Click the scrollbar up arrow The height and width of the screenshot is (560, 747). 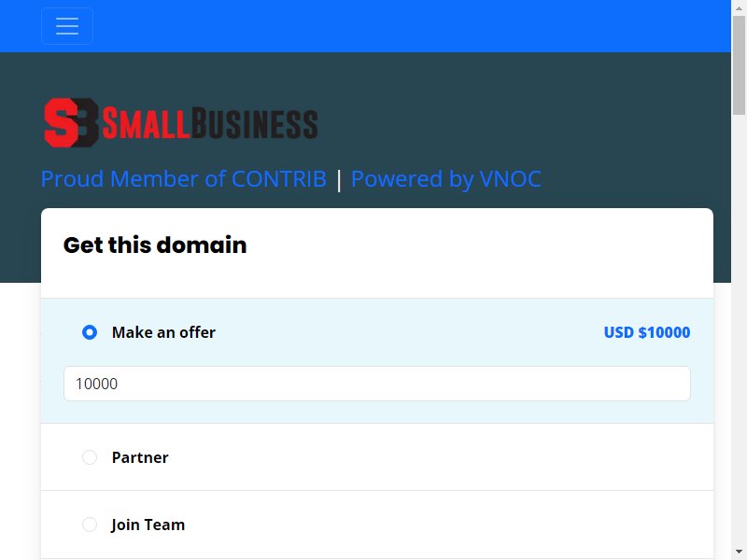click(739, 7)
